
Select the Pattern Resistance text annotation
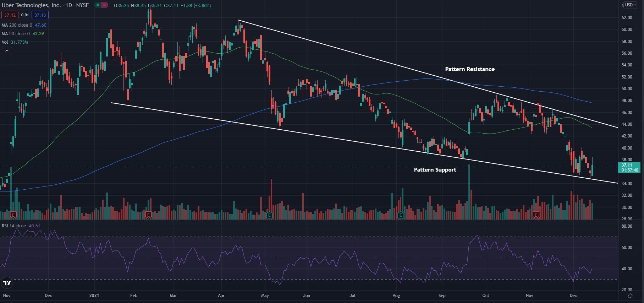coord(470,69)
